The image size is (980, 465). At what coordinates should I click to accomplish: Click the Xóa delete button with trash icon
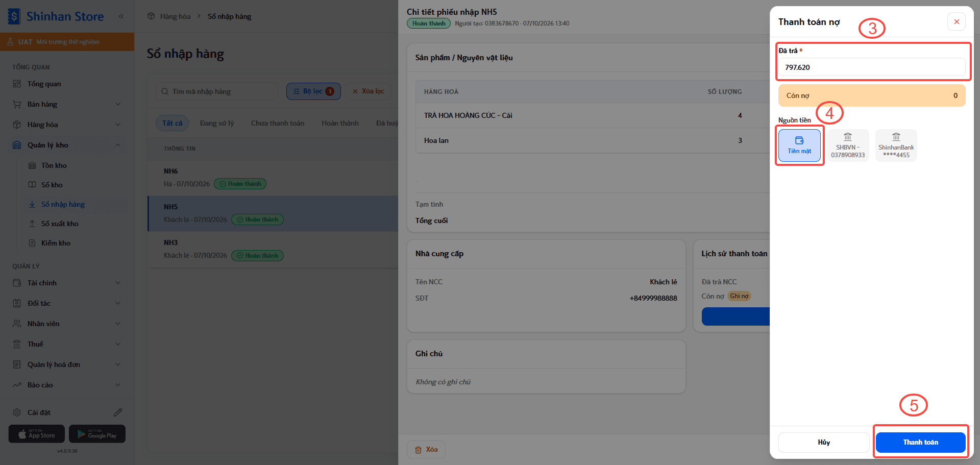click(426, 450)
